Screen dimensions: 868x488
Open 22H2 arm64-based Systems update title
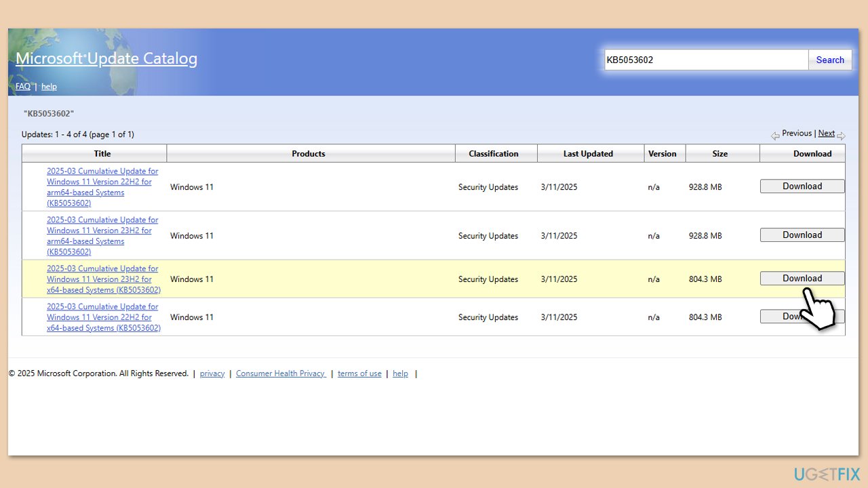coord(102,187)
